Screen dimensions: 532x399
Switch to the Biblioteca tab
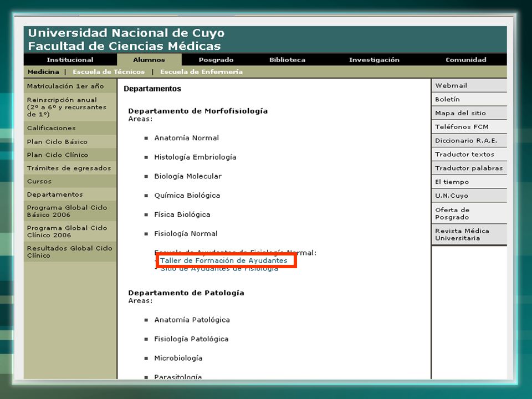coord(288,60)
